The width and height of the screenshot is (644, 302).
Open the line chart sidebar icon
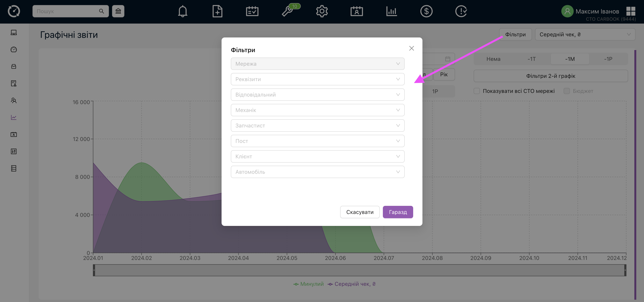point(14,117)
